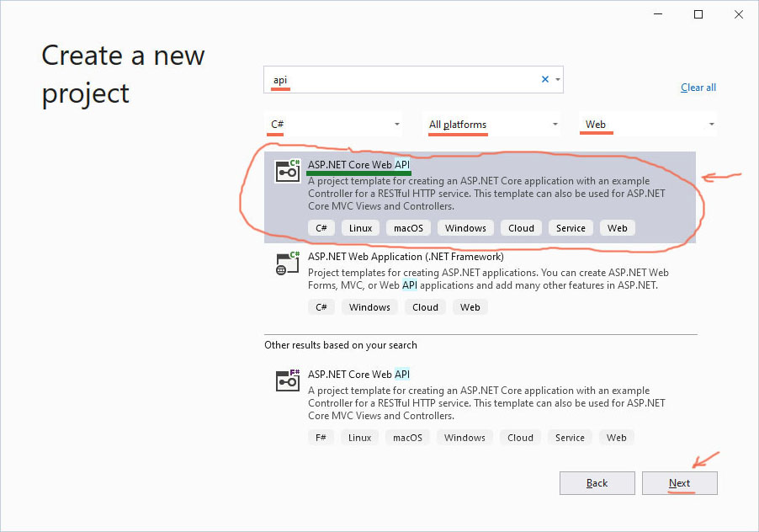The height and width of the screenshot is (532, 759).
Task: Click the Back button
Action: pos(597,483)
